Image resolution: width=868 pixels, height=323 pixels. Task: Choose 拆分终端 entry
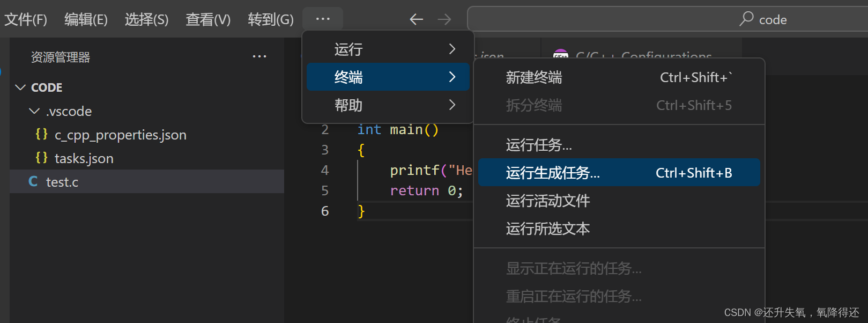pyautogui.click(x=619, y=105)
